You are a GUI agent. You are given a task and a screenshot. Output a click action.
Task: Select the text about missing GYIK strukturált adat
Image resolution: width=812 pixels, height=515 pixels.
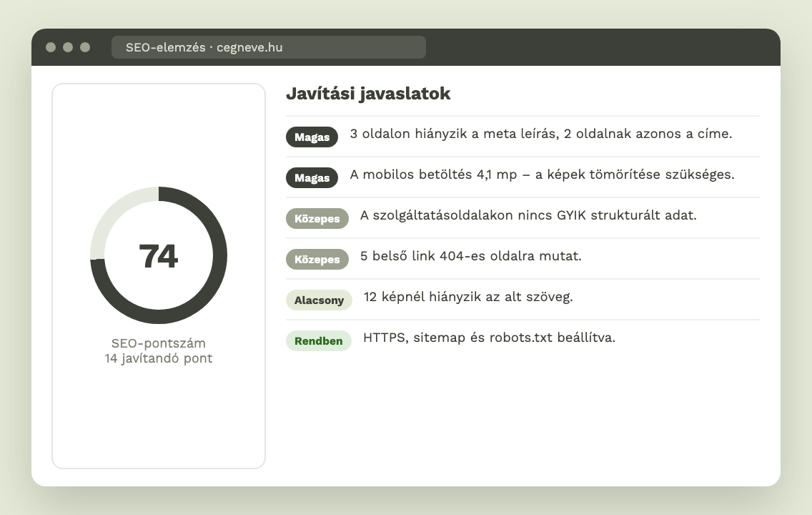point(528,215)
